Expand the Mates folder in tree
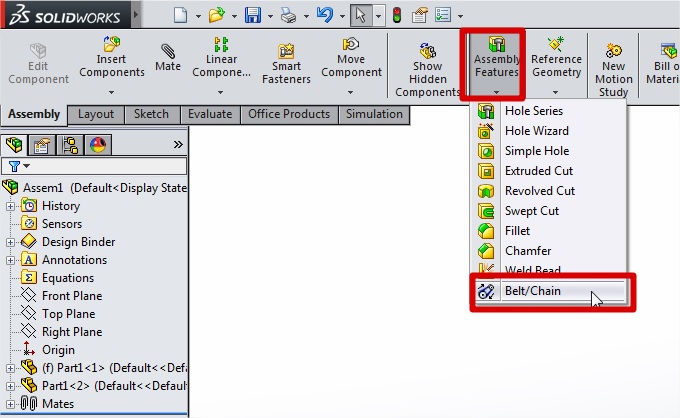Screen dimensions: 680x418 tap(11, 404)
